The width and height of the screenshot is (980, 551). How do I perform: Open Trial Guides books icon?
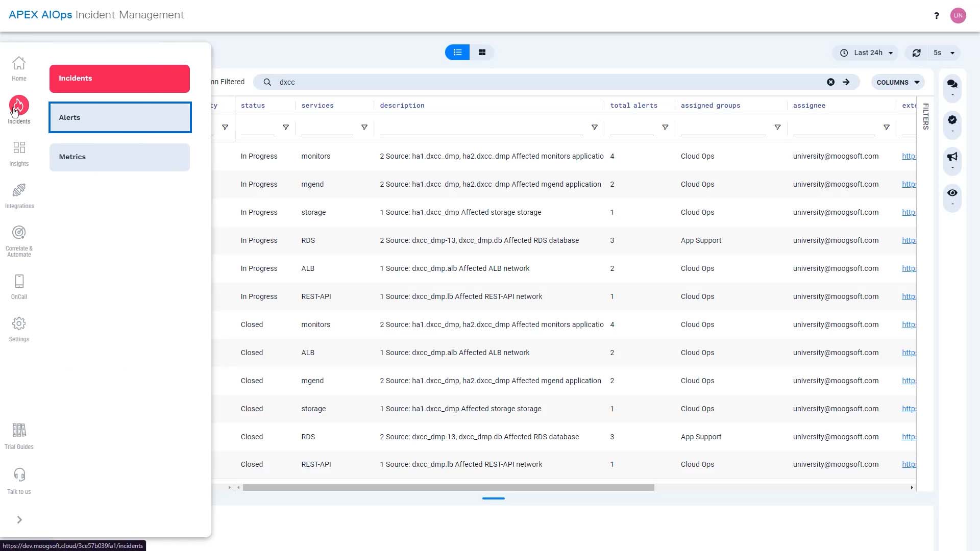pos(19,430)
